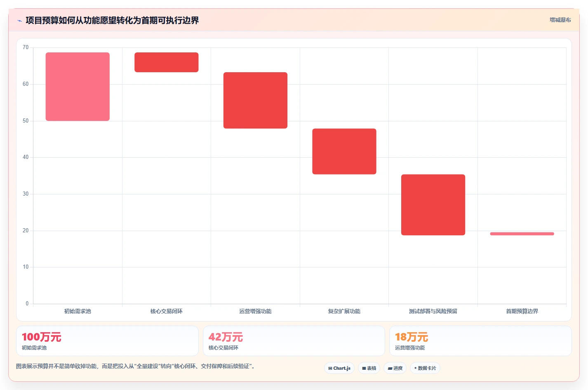Click the y-axis value 20
The image size is (588, 390).
(26, 231)
